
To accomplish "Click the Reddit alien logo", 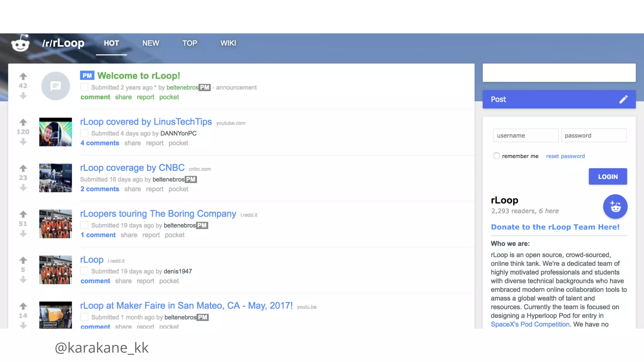I will [x=20, y=43].
